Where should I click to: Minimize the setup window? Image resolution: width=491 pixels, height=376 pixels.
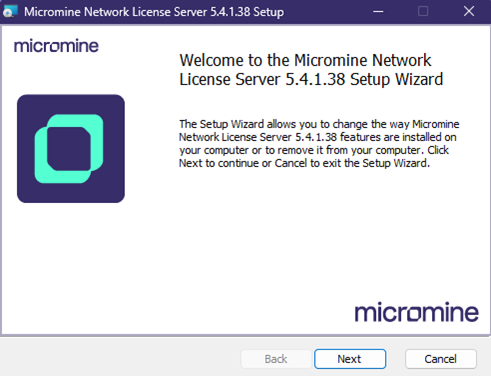[378, 12]
